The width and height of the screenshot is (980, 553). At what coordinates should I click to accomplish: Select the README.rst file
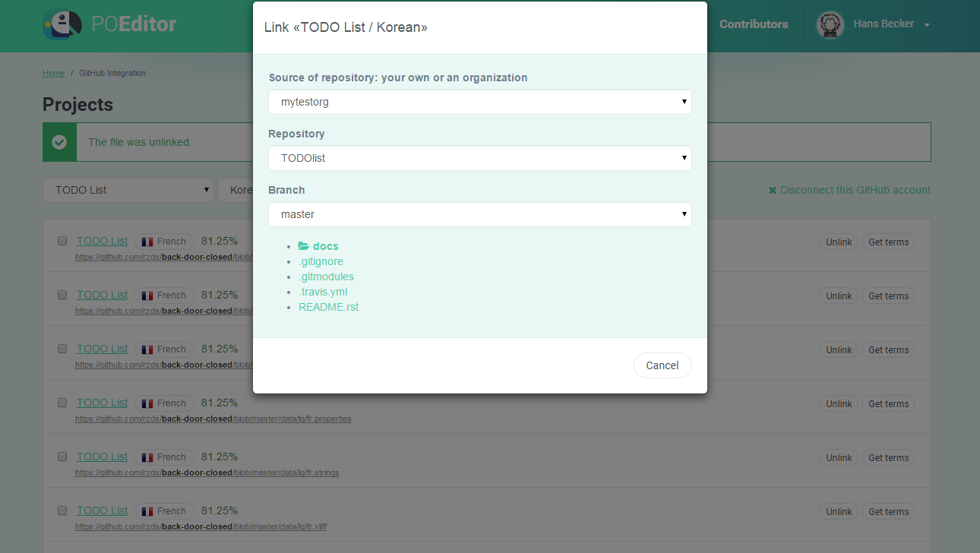tap(328, 307)
